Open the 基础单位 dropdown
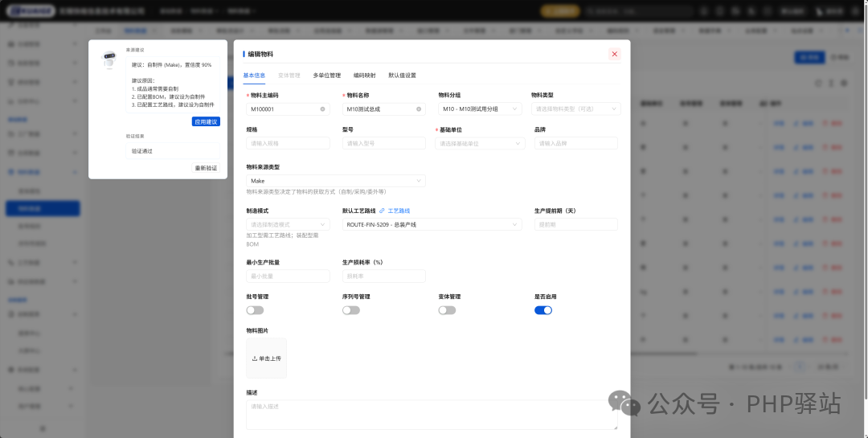This screenshot has width=868, height=438. pyautogui.click(x=480, y=143)
